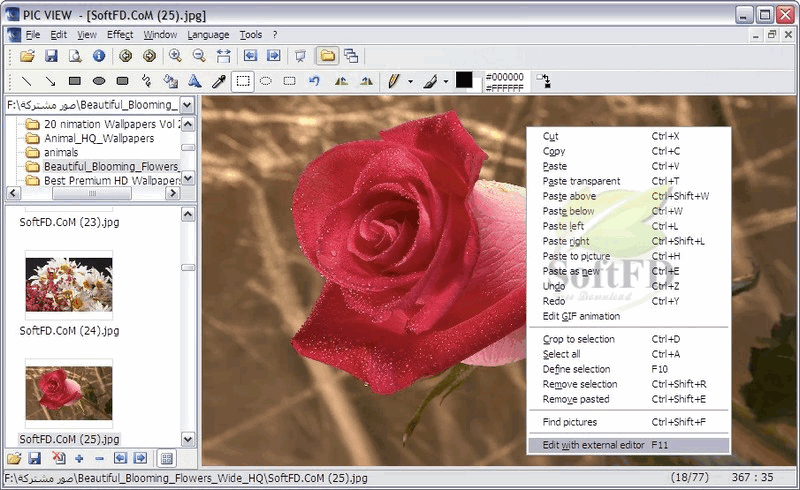Click the blue minus icon in bottom toolbar
This screenshot has width=800, height=490.
(x=99, y=458)
